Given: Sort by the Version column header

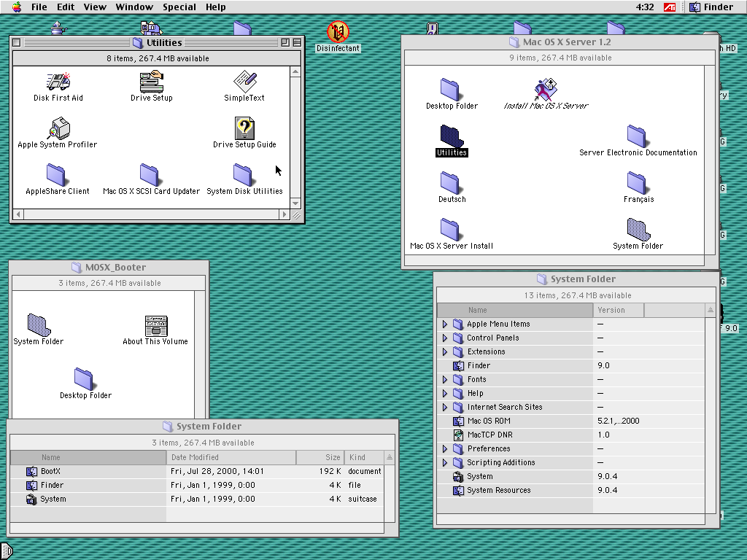Looking at the screenshot, I should pos(619,310).
